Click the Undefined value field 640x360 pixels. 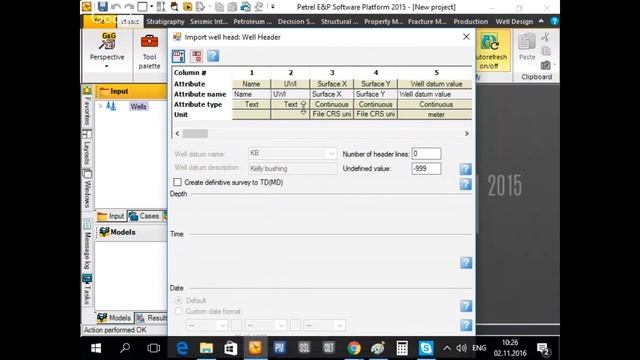[x=426, y=169]
